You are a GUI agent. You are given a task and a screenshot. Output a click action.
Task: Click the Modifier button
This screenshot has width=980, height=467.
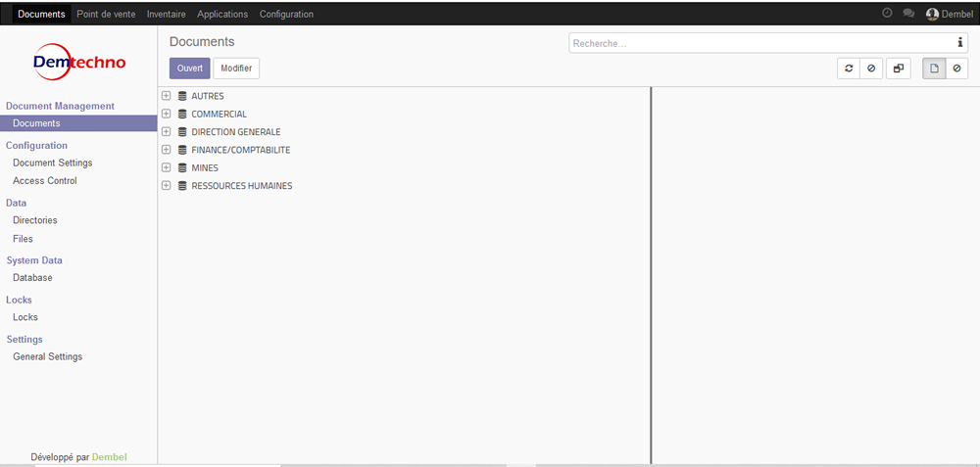click(236, 69)
